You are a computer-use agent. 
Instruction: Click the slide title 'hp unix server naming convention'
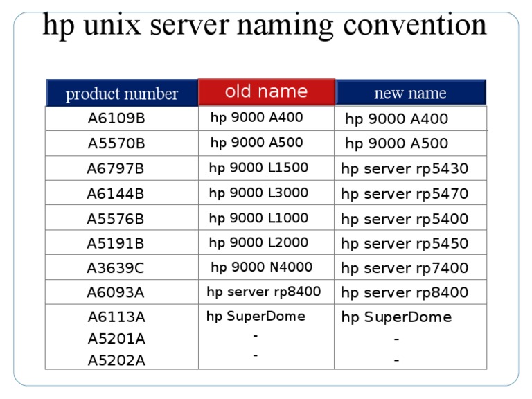pos(265,26)
